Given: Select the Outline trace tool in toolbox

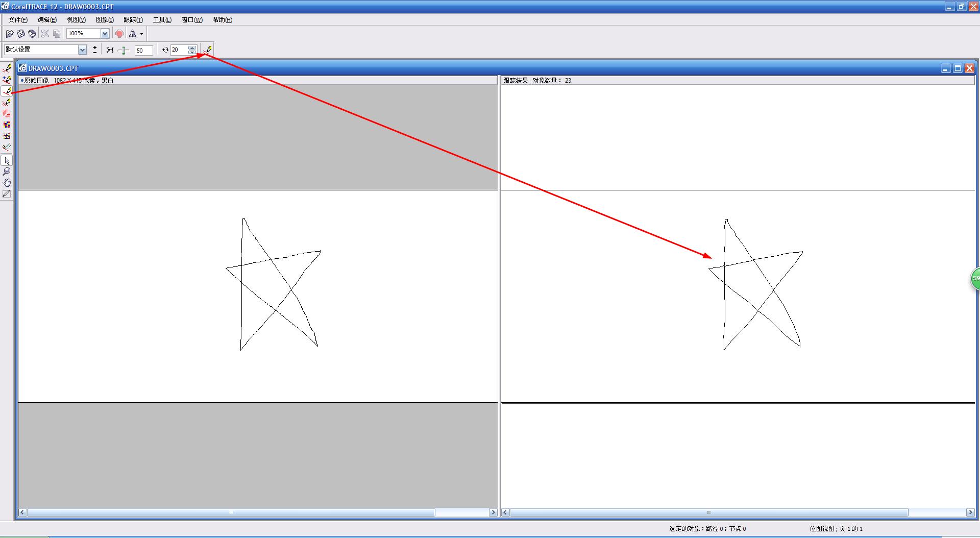Looking at the screenshot, I should click(x=7, y=68).
